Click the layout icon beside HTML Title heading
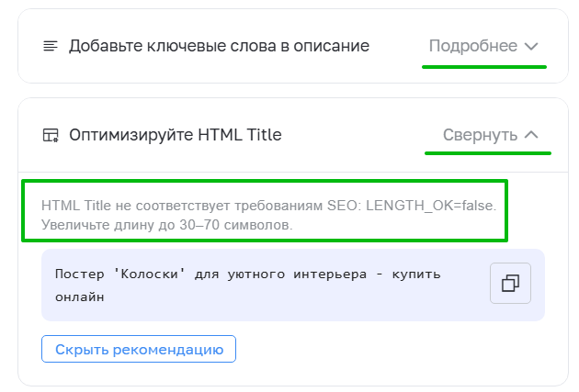Image resolution: width=579 pixels, height=392 pixels. (51, 136)
